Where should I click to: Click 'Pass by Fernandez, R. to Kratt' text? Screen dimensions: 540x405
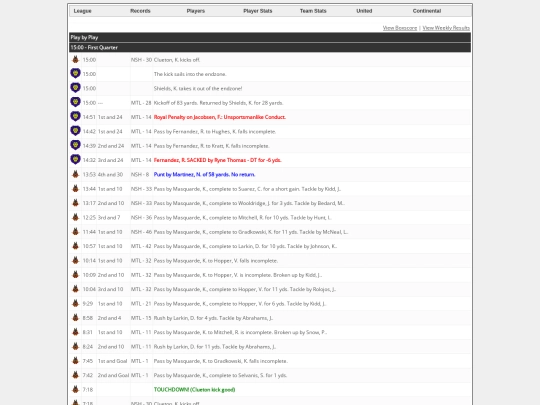211,146
